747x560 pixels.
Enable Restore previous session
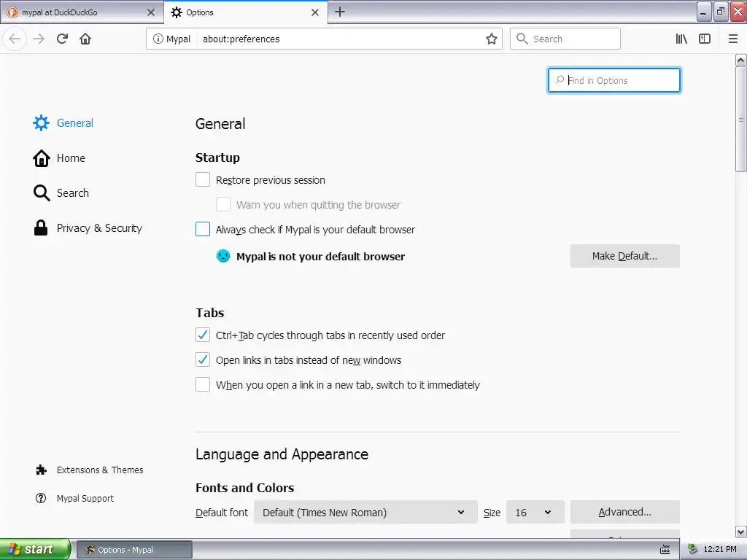[203, 179]
